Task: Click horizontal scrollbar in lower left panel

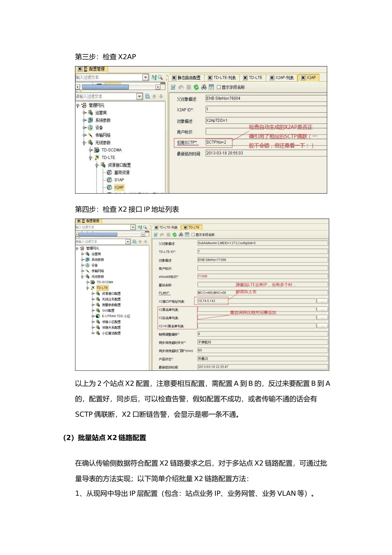Action: (98, 235)
